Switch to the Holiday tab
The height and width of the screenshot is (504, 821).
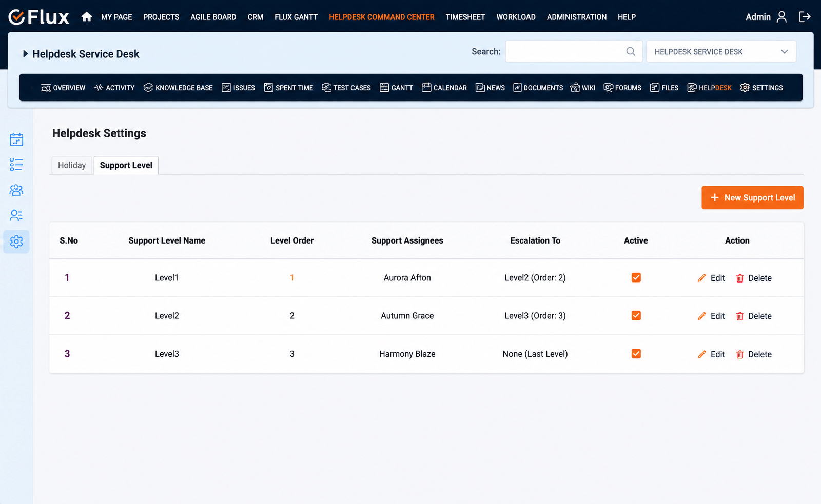72,165
